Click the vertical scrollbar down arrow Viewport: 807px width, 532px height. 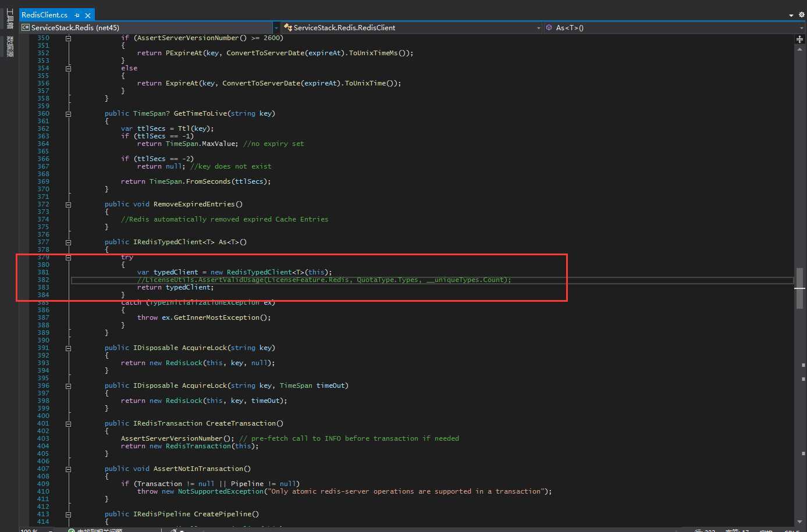point(800,522)
